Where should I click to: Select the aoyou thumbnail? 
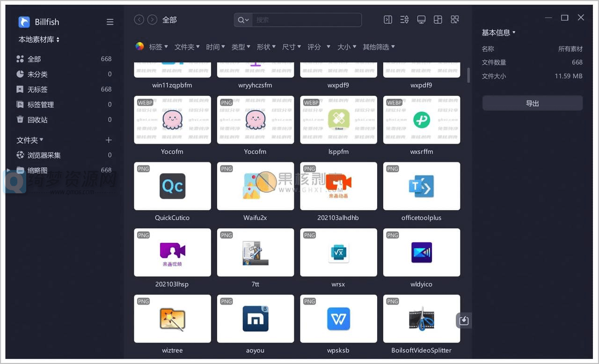255,319
